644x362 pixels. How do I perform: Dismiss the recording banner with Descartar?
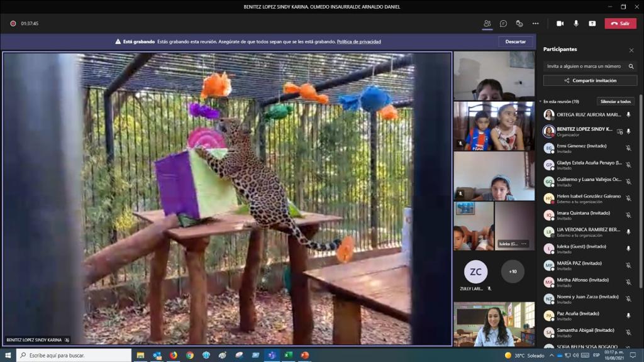coord(516,41)
